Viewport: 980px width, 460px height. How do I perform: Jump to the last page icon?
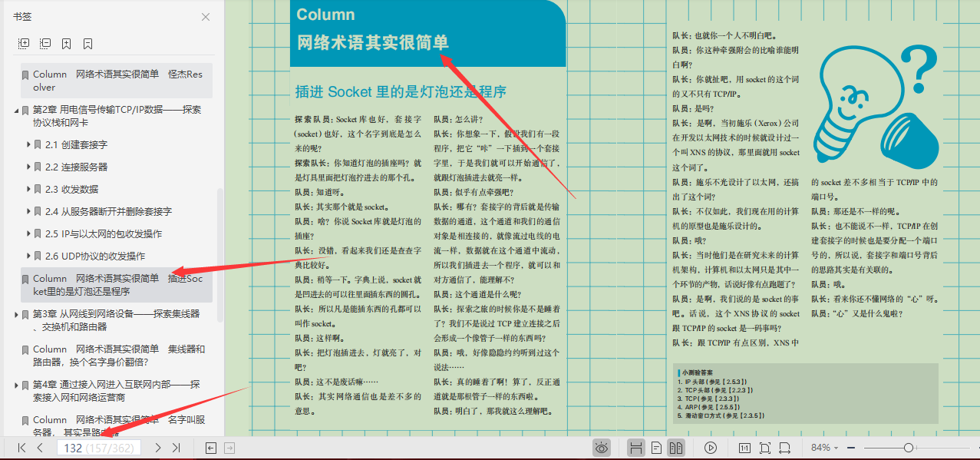(176, 447)
